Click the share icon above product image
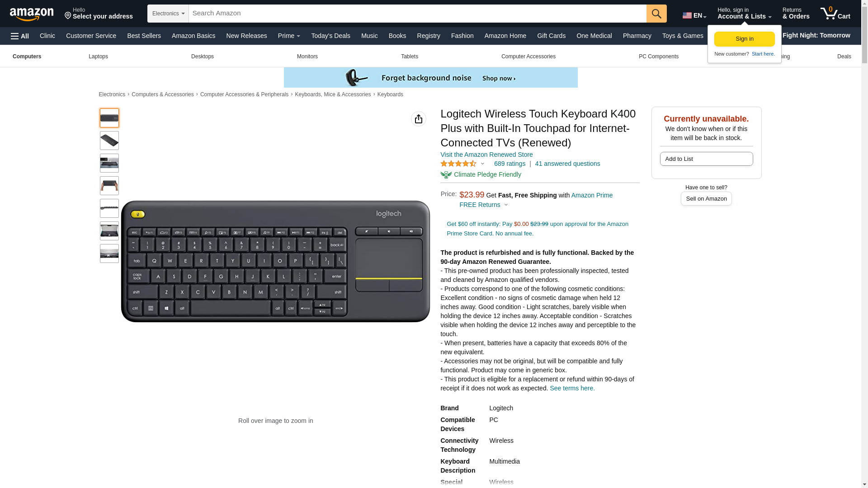 pos(419,119)
